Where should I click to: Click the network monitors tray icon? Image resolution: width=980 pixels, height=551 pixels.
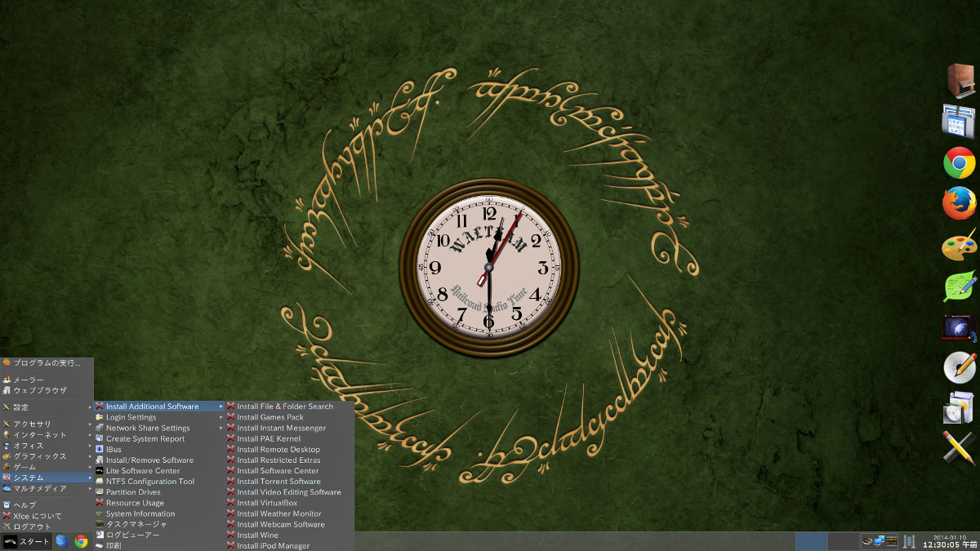880,541
